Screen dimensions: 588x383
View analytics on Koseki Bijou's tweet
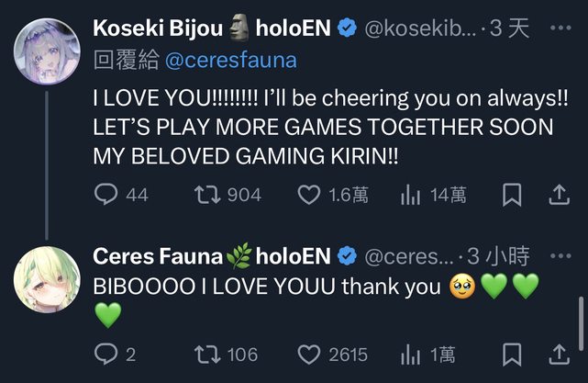click(x=409, y=195)
